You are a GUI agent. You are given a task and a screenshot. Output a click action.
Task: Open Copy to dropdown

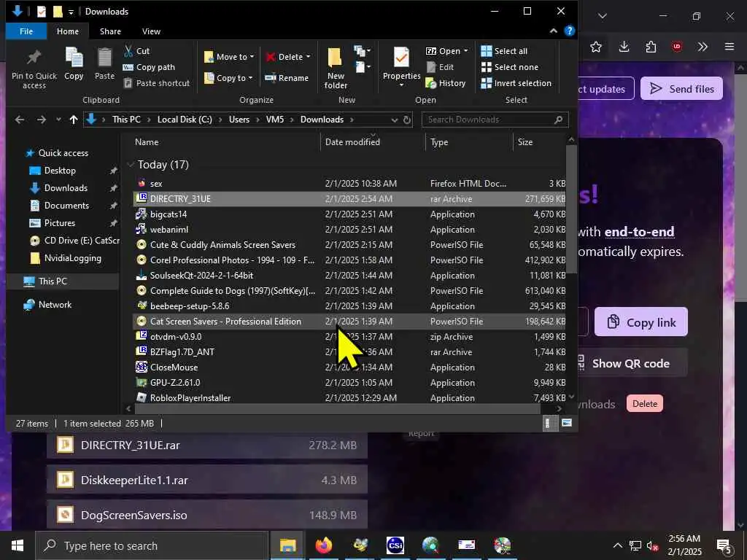coord(228,77)
